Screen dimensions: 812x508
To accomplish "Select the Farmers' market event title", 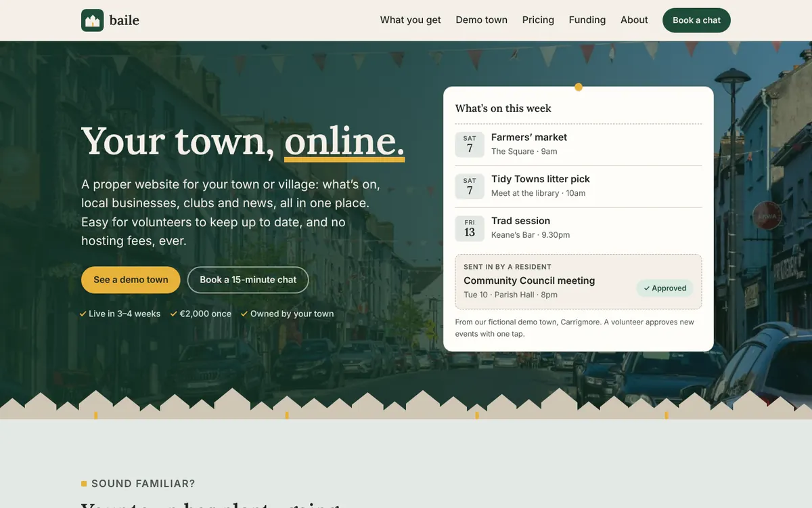I will tap(529, 137).
